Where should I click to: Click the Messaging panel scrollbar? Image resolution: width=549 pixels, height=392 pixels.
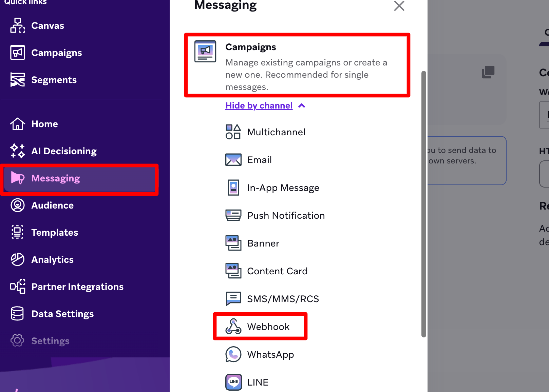423,204
